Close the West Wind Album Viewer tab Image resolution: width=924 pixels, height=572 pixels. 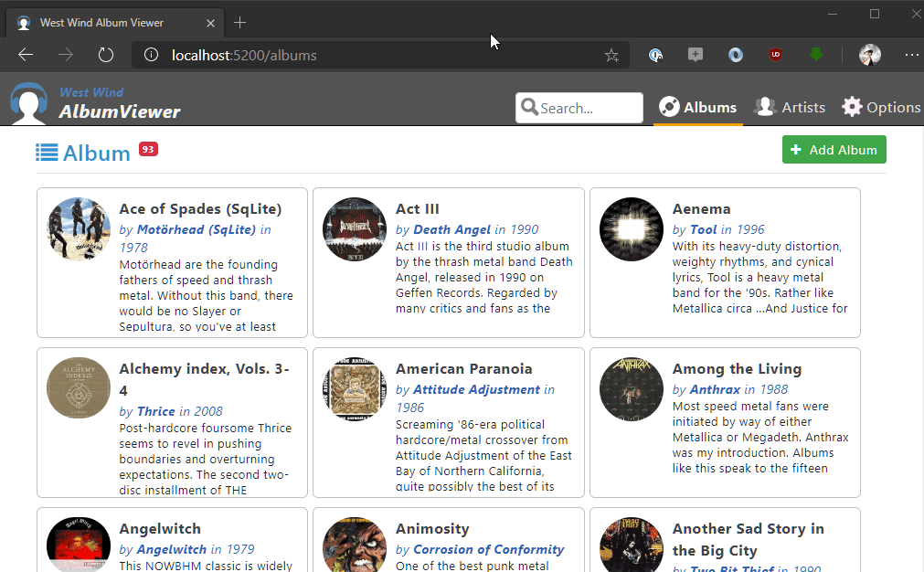pyautogui.click(x=210, y=23)
